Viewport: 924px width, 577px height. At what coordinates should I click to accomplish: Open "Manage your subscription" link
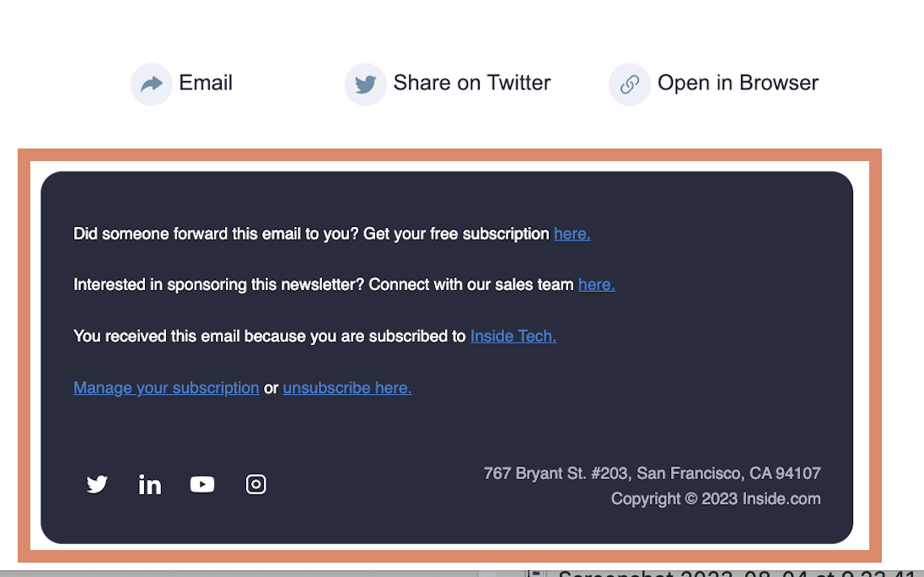point(166,388)
